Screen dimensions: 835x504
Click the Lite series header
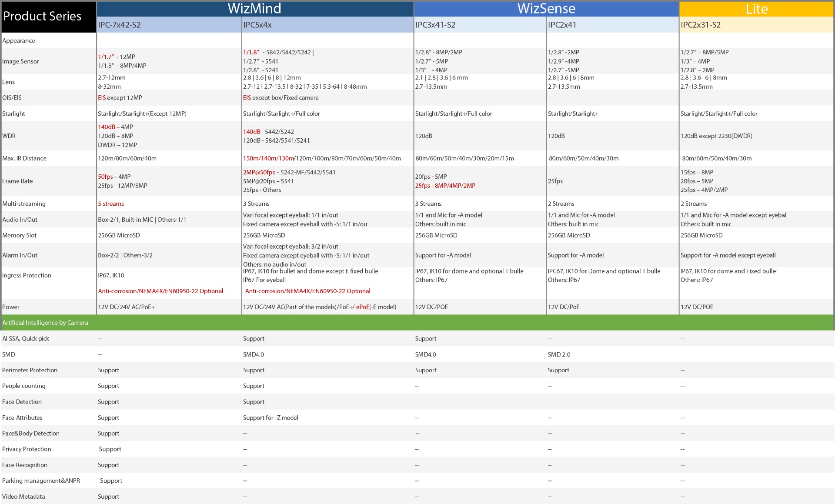(x=756, y=9)
